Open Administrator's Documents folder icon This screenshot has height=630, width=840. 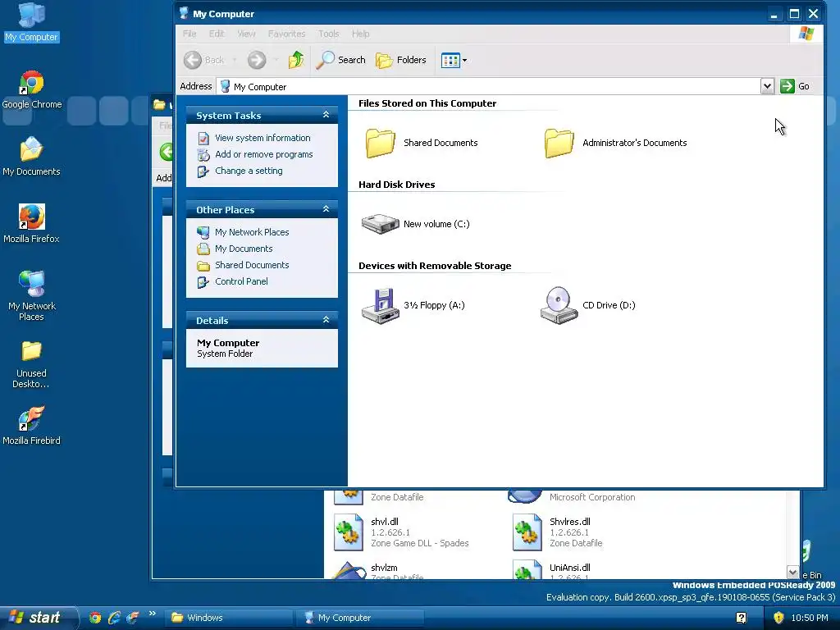coord(559,143)
